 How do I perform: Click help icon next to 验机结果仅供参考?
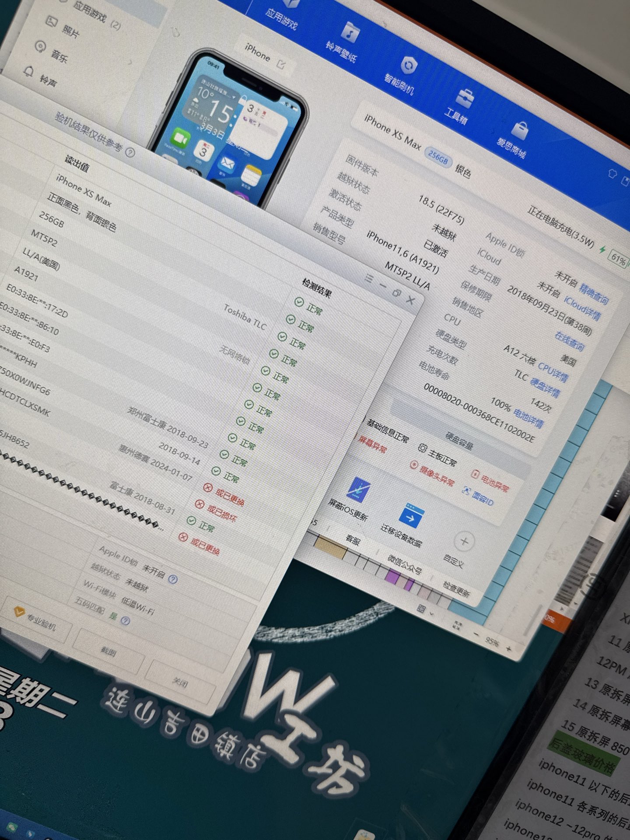click(130, 152)
